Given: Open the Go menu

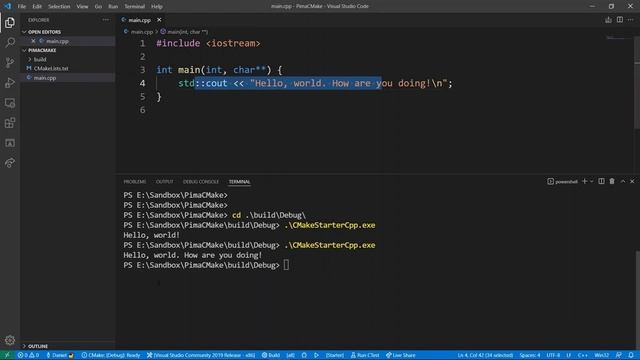Looking at the screenshot, I should [x=98, y=6].
